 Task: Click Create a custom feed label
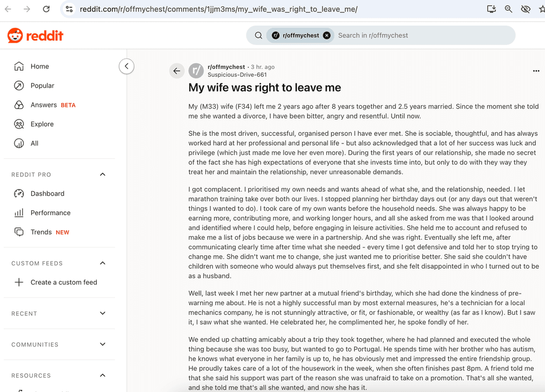63,282
